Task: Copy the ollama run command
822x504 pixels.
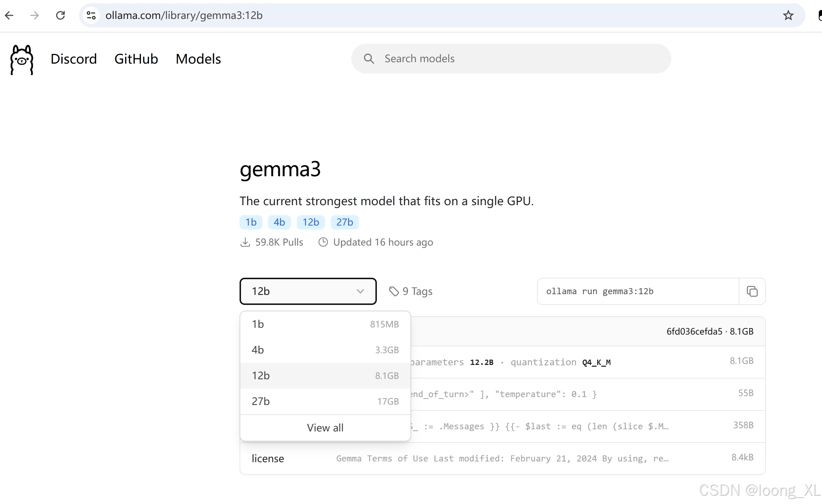Action: [752, 291]
